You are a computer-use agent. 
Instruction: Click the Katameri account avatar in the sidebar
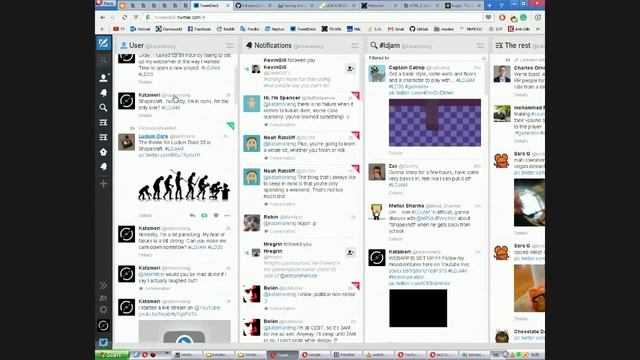pos(103,325)
